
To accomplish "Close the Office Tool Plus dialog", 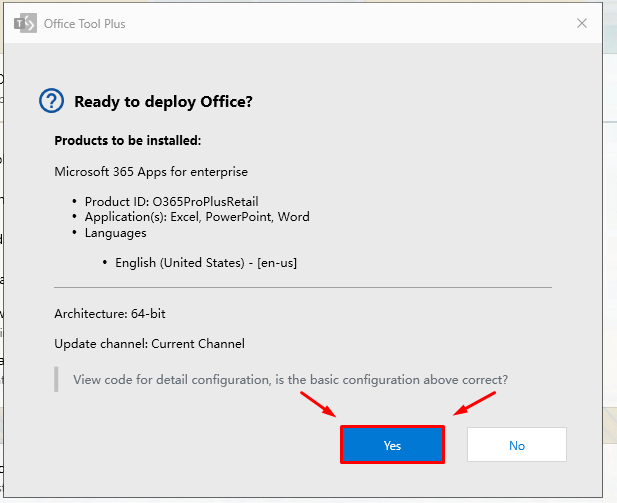I will tap(581, 23).
